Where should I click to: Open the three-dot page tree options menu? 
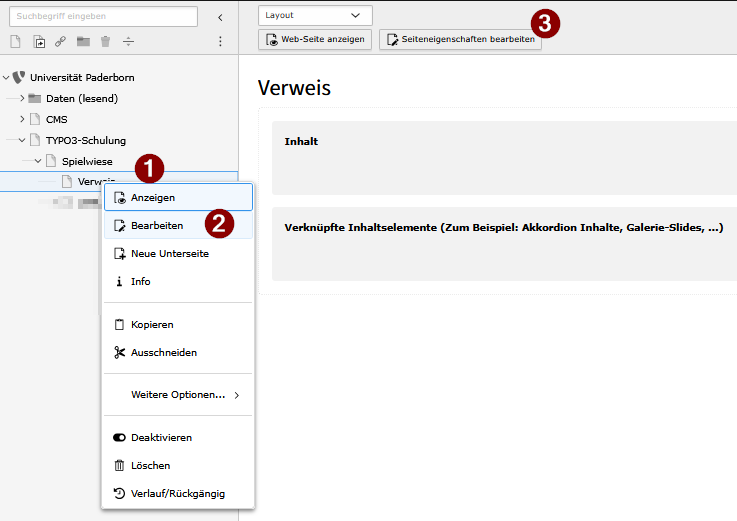[x=220, y=41]
